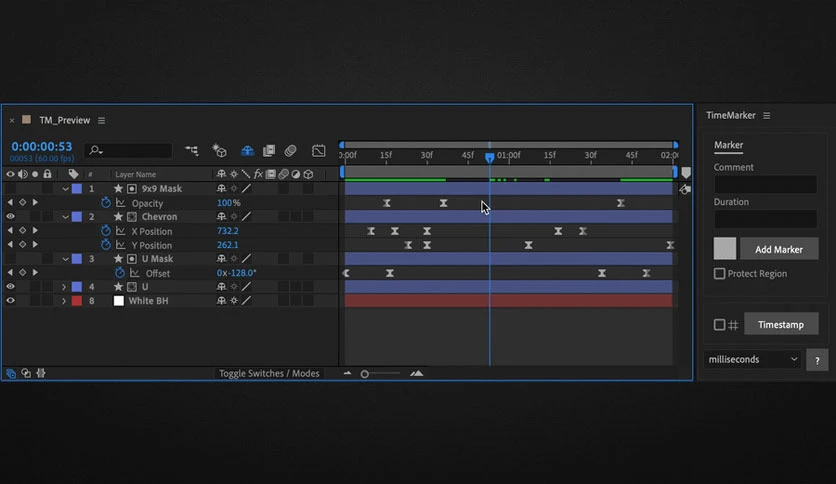
Task: Open White BH red label menu
Action: [x=77, y=301]
